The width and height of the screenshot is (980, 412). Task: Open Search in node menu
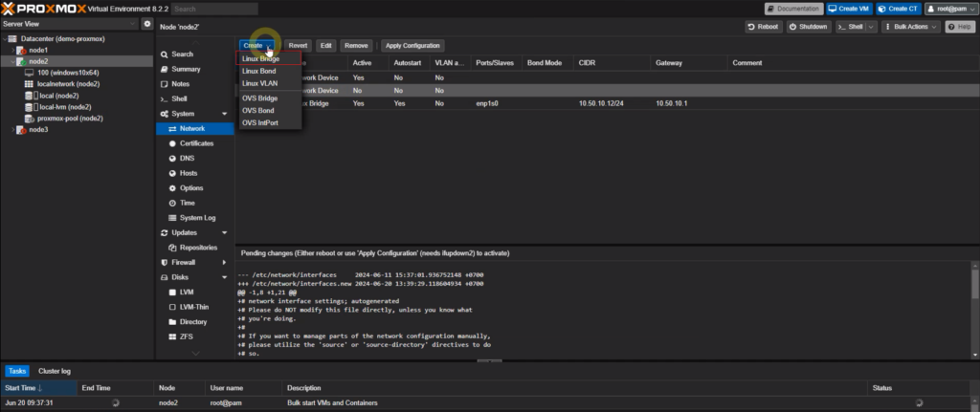[182, 54]
